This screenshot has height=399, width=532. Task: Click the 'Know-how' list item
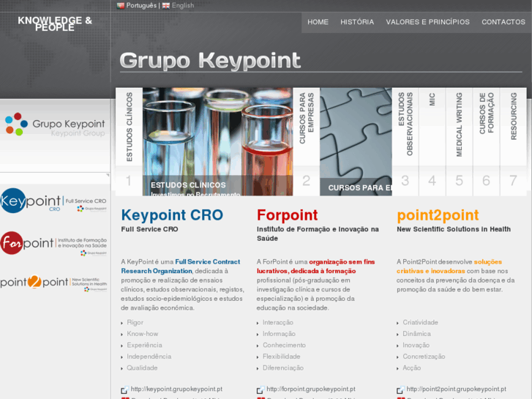coord(143,334)
